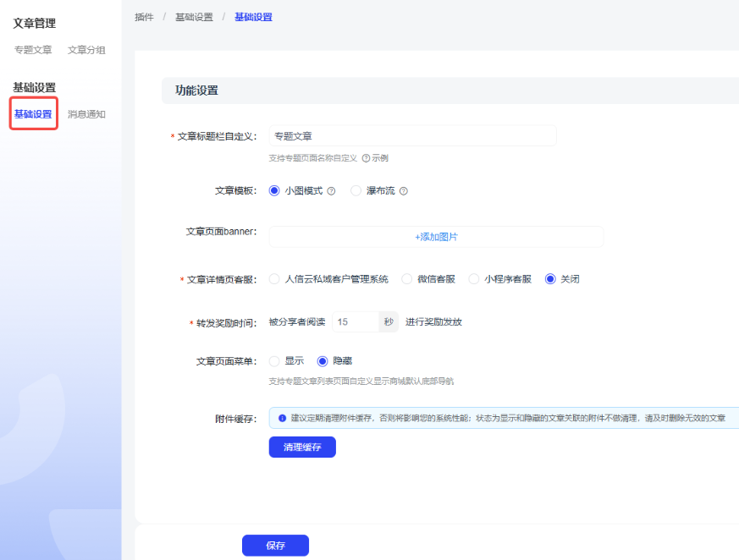Click the 文章标题栏自定义 text field
Image resolution: width=739 pixels, height=560 pixels.
(412, 135)
